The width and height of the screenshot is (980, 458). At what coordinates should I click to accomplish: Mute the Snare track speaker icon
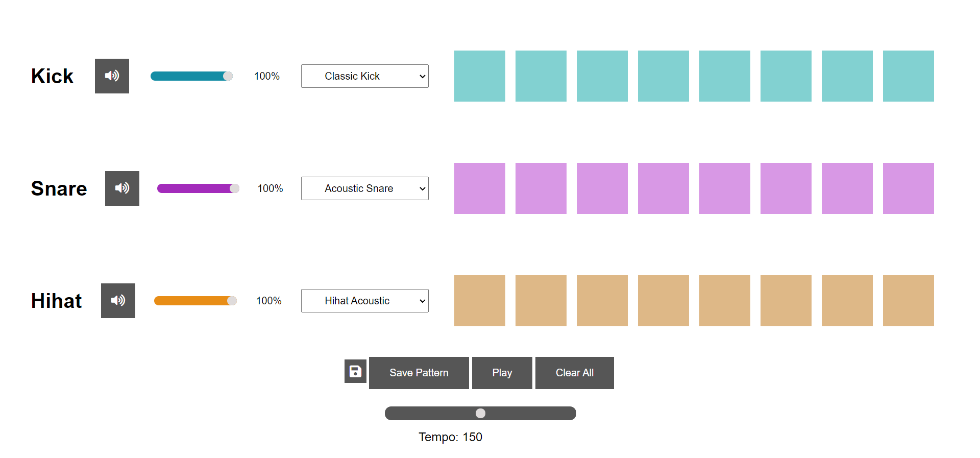click(122, 188)
